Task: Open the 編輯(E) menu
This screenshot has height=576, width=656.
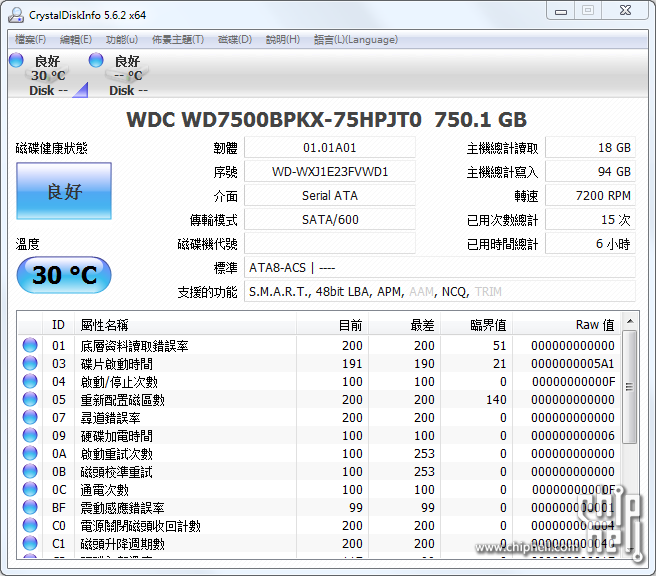Action: [76, 40]
